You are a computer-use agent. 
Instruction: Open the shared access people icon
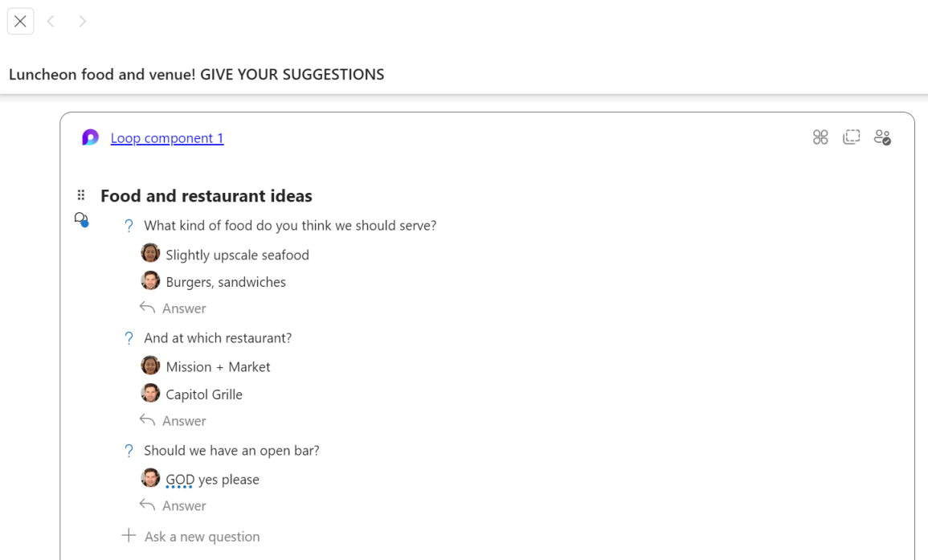point(882,137)
